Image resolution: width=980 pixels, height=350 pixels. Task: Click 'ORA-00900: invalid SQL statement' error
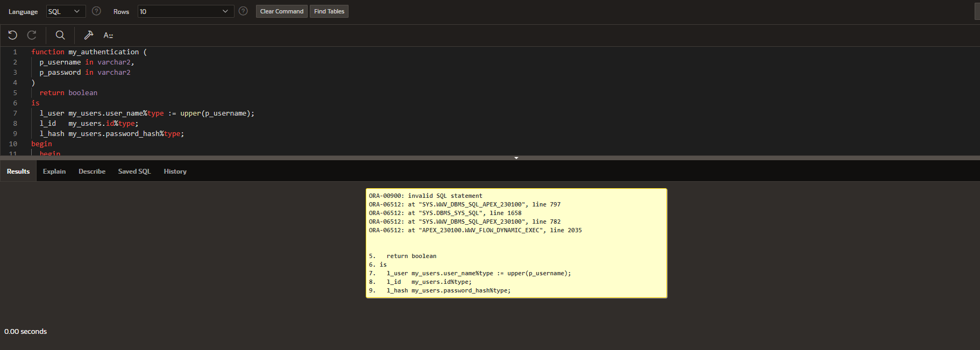[425, 196]
